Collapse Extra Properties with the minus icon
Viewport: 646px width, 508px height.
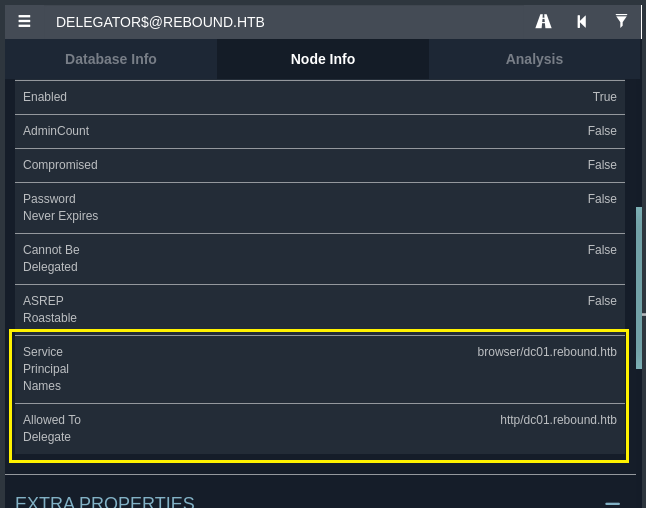(612, 504)
